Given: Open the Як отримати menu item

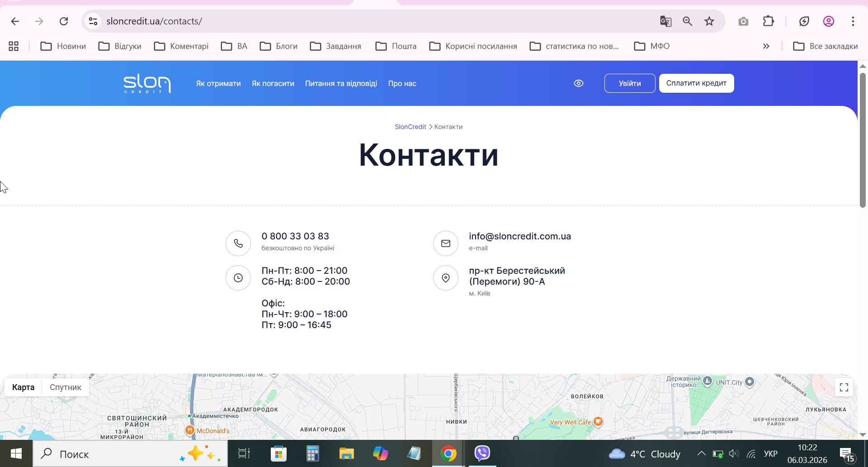Looking at the screenshot, I should pyautogui.click(x=218, y=84).
